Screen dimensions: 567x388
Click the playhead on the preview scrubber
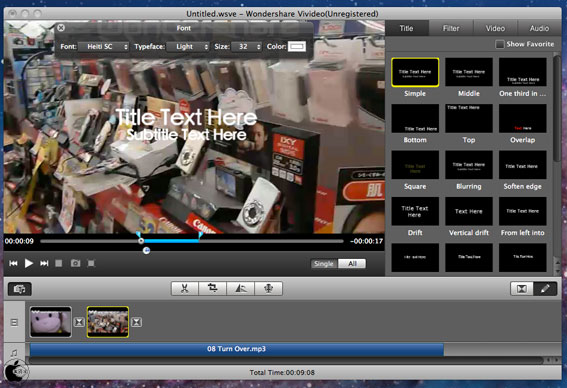(141, 241)
